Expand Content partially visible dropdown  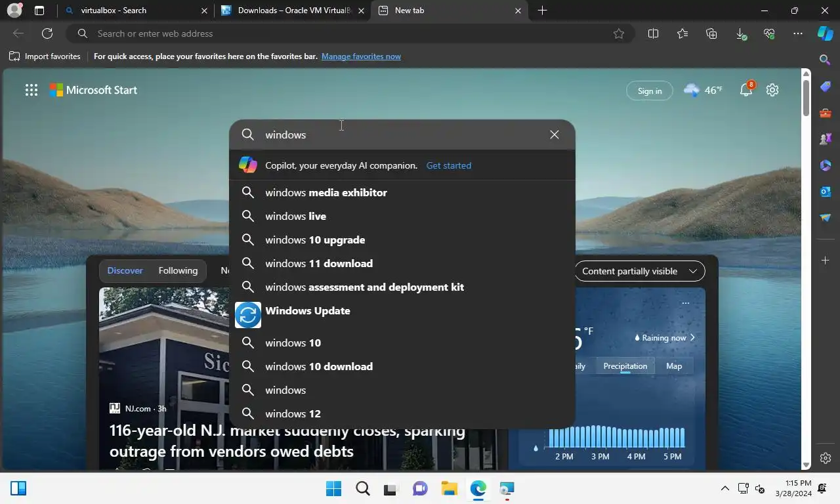639,271
